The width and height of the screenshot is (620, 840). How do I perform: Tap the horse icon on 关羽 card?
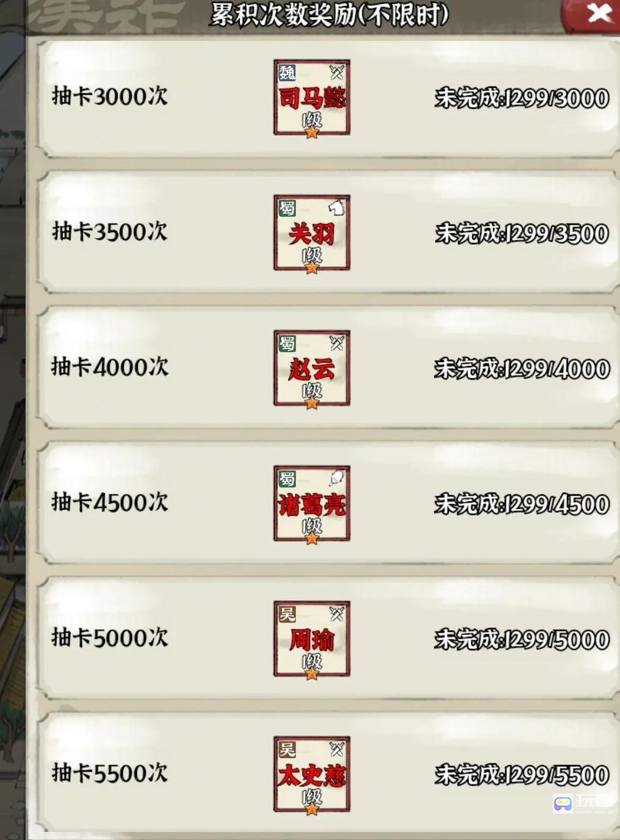tap(337, 208)
